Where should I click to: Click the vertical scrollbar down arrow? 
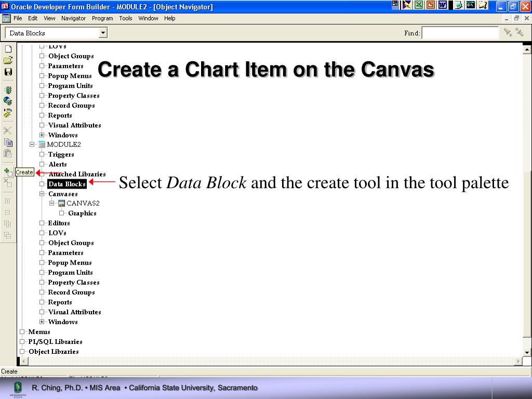pyautogui.click(x=527, y=353)
